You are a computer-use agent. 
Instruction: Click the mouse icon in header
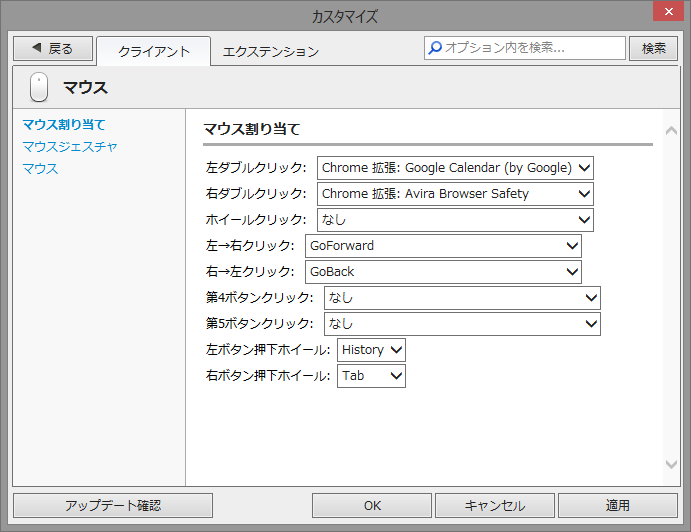click(39, 88)
